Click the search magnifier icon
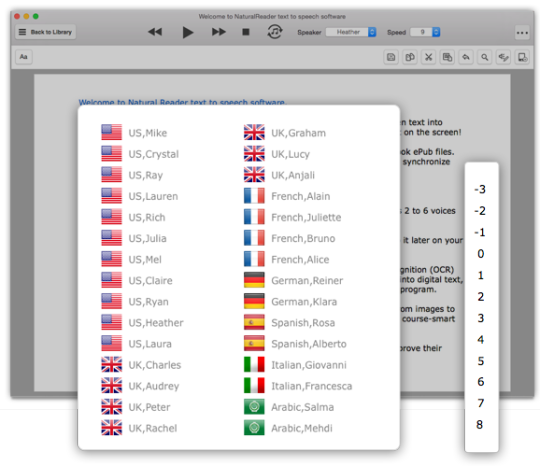The image size is (540, 466). pos(485,57)
